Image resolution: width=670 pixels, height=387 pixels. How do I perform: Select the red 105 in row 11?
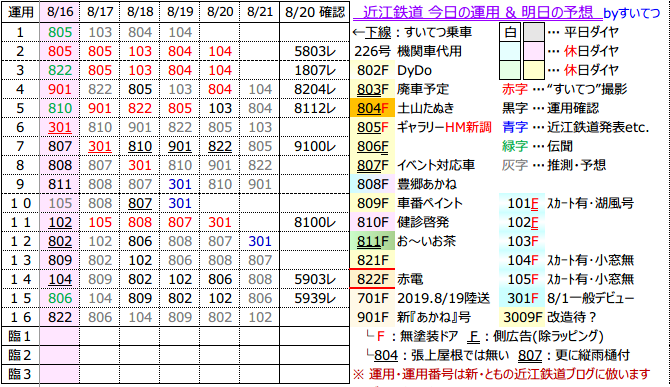[x=100, y=222]
